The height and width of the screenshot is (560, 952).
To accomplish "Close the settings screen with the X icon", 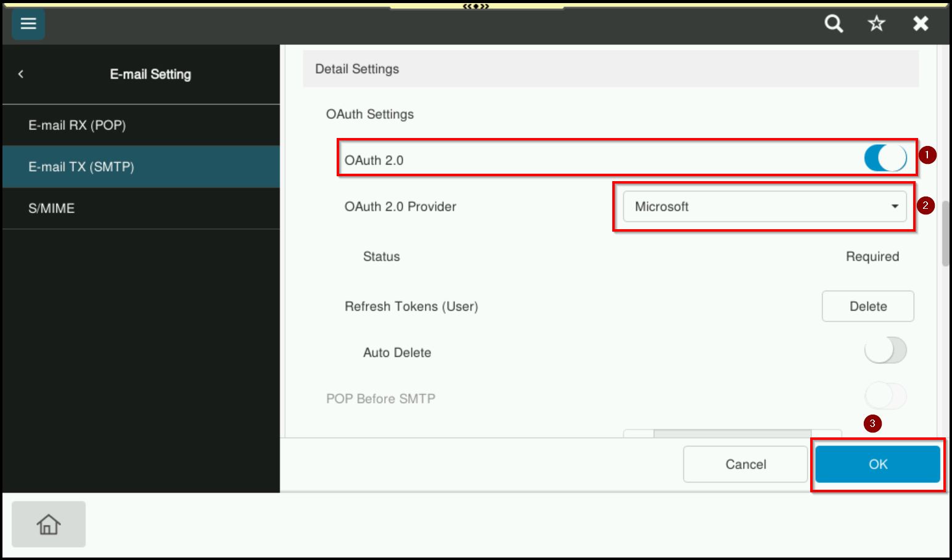I will point(920,23).
